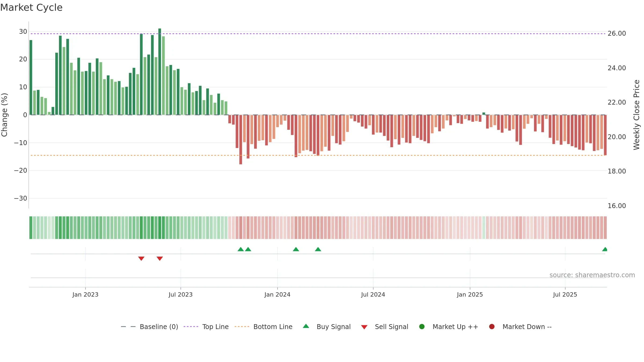Select the first red sell signal triangle

[141, 258]
